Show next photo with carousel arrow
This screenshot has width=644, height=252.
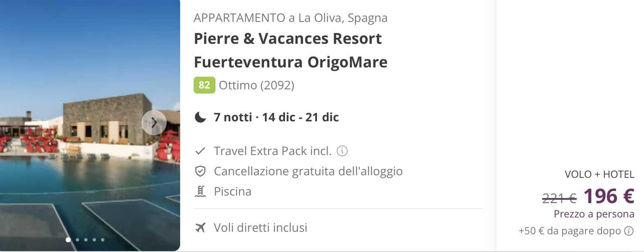154,123
